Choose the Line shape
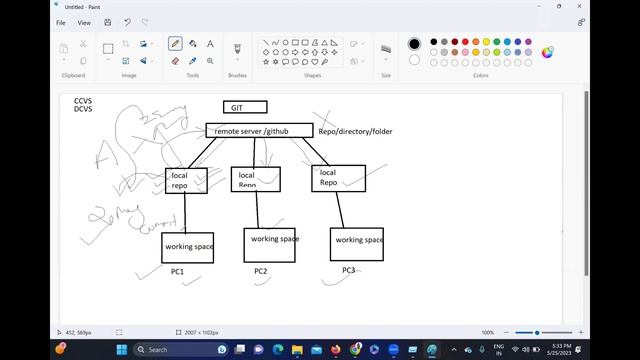Image resolution: width=640 pixels, height=360 pixels. click(266, 42)
